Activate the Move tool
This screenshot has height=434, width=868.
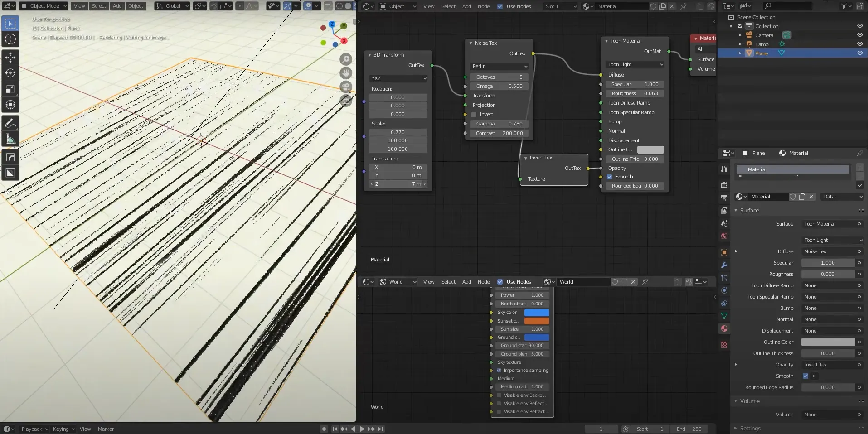(x=10, y=57)
